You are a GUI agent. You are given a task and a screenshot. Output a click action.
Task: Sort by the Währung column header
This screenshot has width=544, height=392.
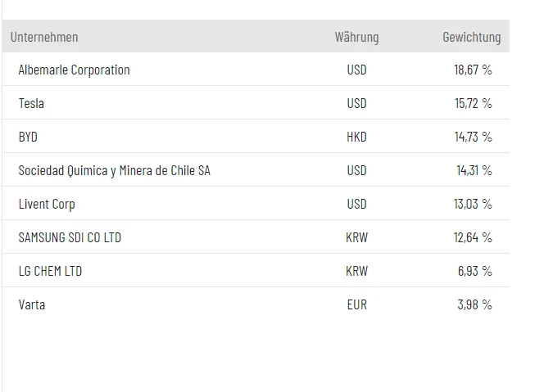356,37
